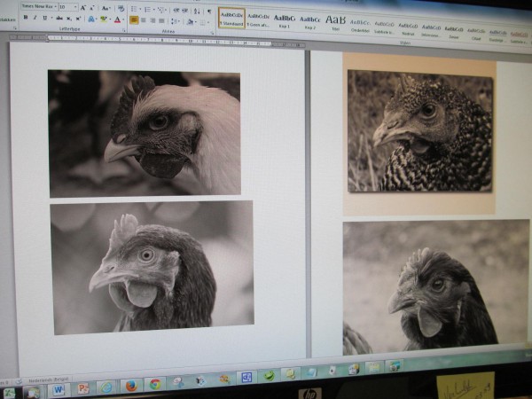532x399 pixels.
Task: Apply the red font color button
Action: tap(117, 20)
